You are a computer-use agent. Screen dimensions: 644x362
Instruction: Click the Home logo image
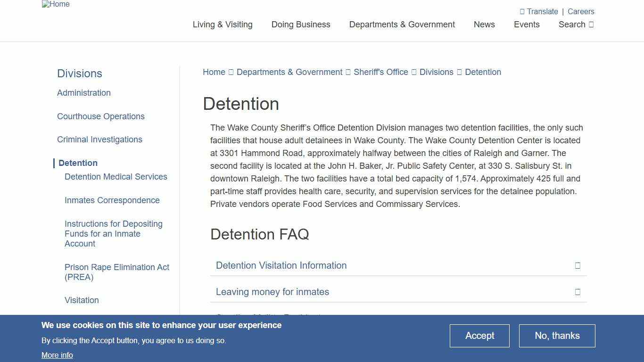tap(55, 4)
